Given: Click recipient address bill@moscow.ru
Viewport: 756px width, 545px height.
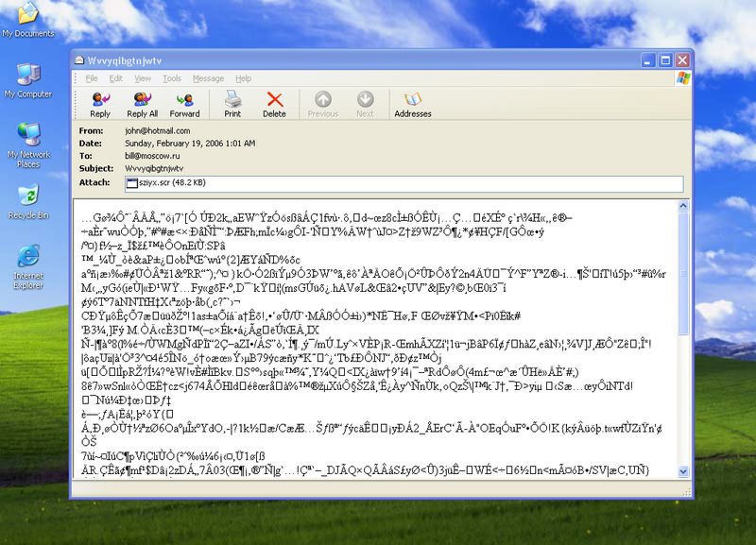Looking at the screenshot, I should (152, 156).
